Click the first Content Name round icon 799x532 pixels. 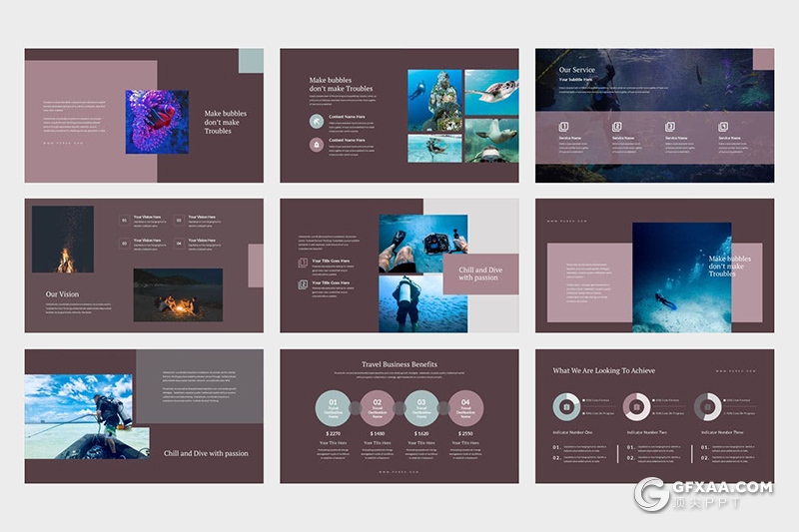317,121
